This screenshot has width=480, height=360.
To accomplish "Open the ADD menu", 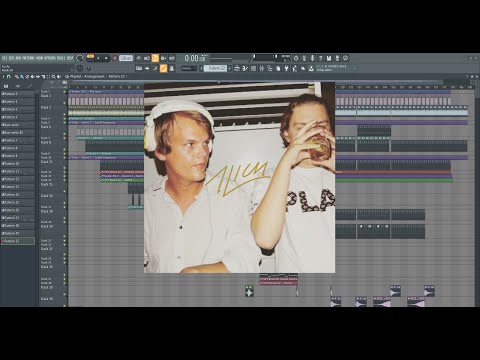I will 18,58.
